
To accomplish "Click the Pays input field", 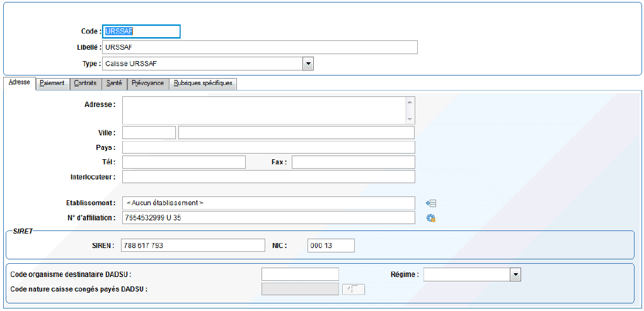I will [268, 147].
